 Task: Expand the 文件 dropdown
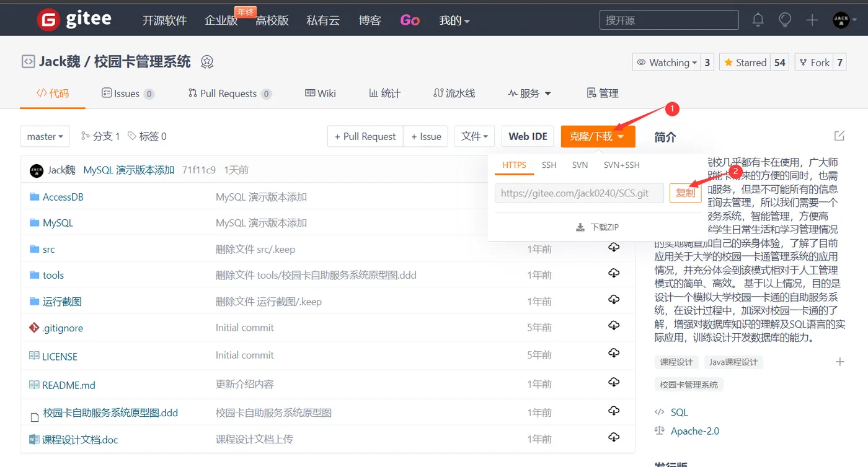tap(474, 136)
